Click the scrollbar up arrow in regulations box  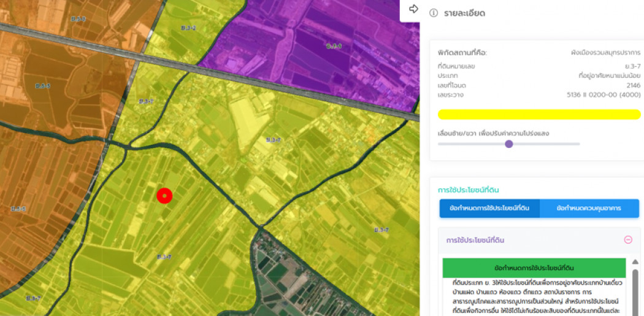pos(635,262)
